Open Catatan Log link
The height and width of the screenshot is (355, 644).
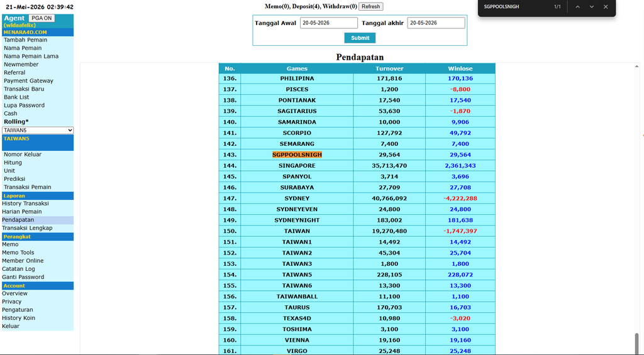(x=18, y=269)
